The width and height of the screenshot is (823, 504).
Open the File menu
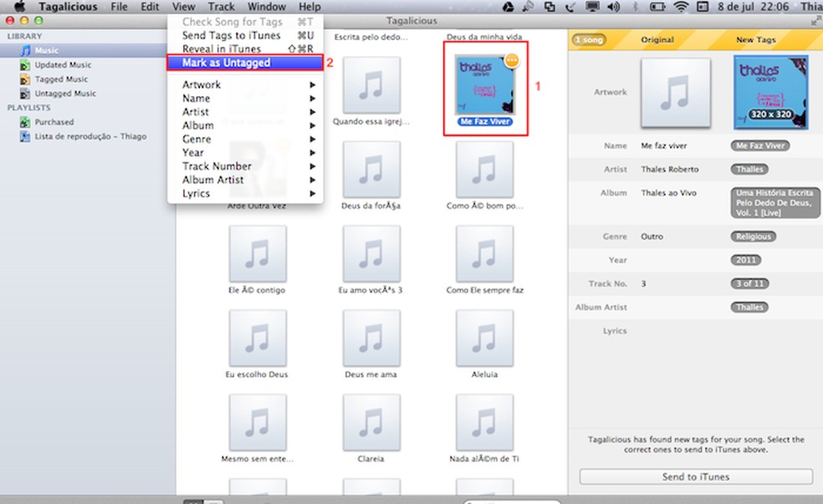pyautogui.click(x=119, y=7)
